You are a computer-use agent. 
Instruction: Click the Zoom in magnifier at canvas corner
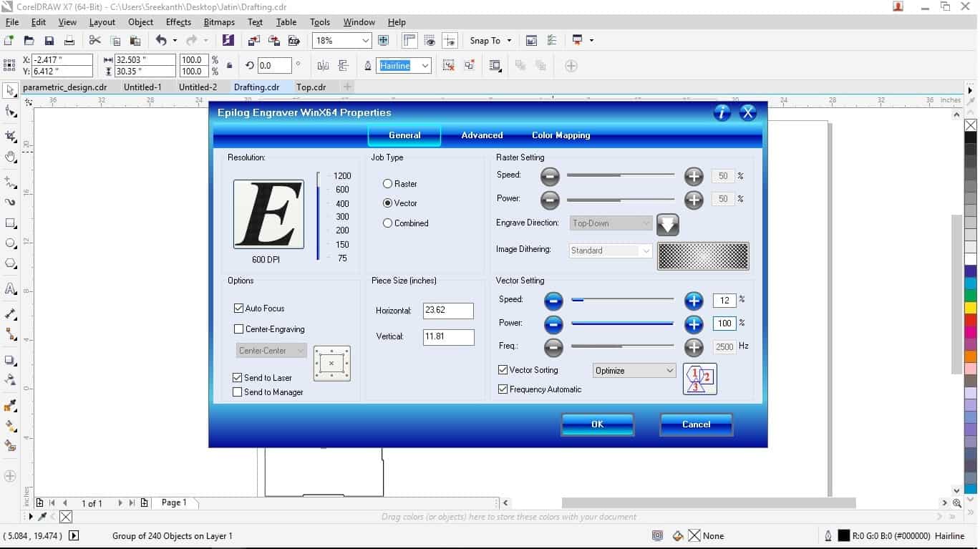coord(957,503)
